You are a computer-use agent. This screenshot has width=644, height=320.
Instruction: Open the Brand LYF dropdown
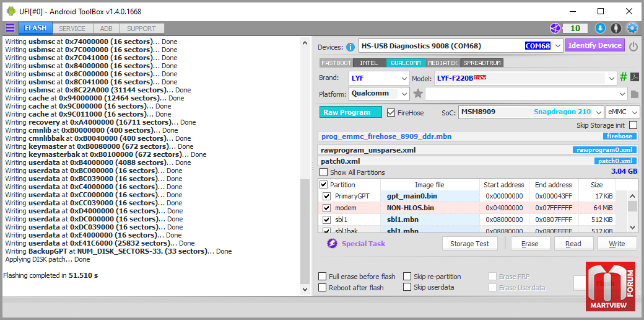404,78
